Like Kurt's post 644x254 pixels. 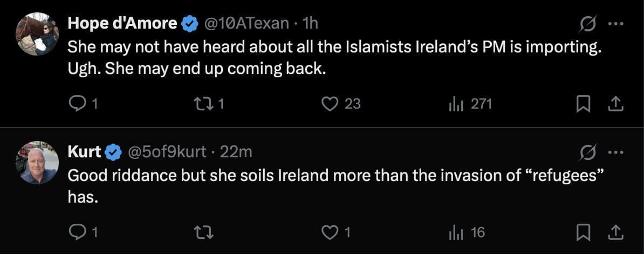(329, 232)
